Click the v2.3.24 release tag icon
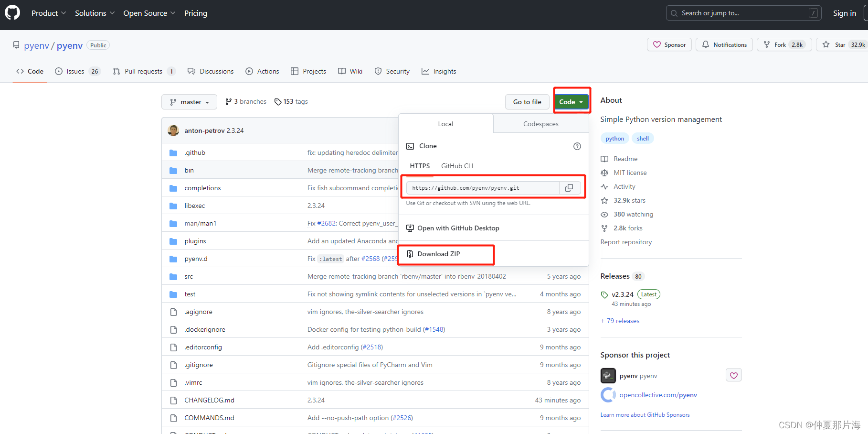The image size is (868, 434). tap(604, 295)
